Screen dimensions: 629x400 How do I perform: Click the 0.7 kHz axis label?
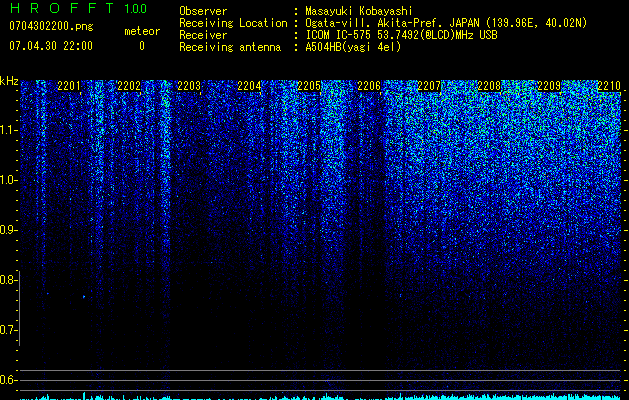click(x=8, y=330)
